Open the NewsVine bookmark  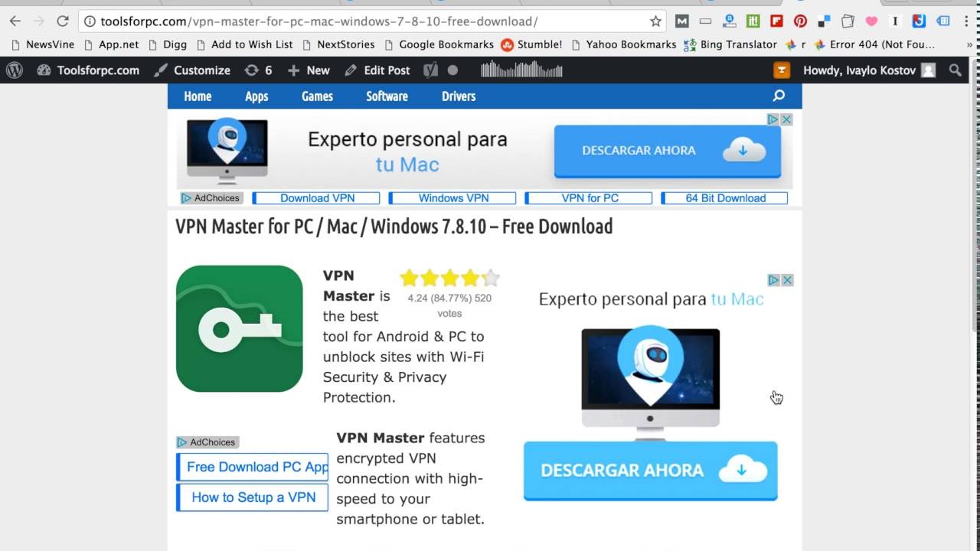pyautogui.click(x=42, y=44)
